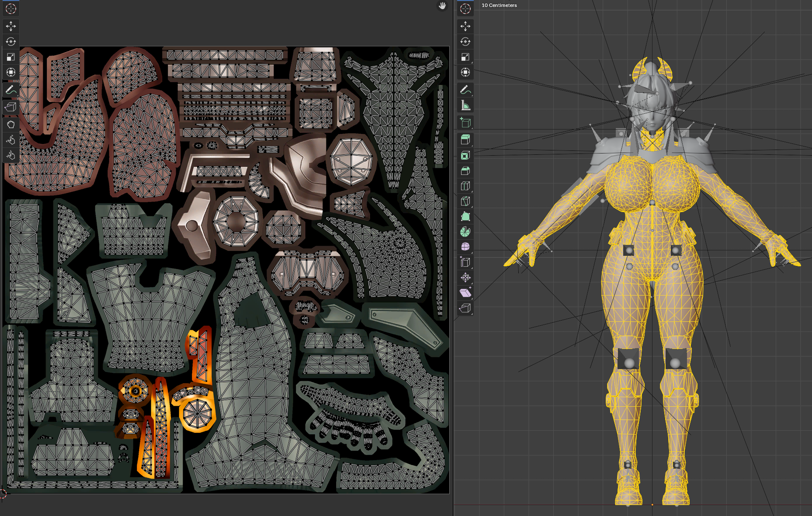The width and height of the screenshot is (812, 516).
Task: Select the Rotate tool in the UV editor
Action: click(x=11, y=42)
